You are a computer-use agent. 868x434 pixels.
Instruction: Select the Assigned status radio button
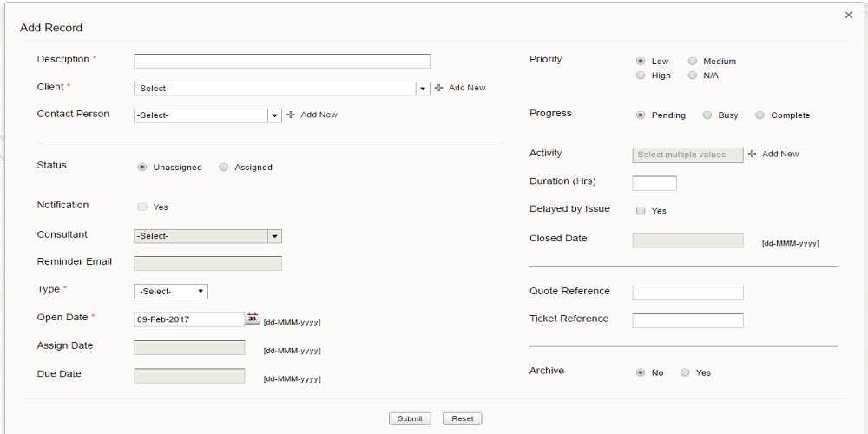click(x=224, y=168)
